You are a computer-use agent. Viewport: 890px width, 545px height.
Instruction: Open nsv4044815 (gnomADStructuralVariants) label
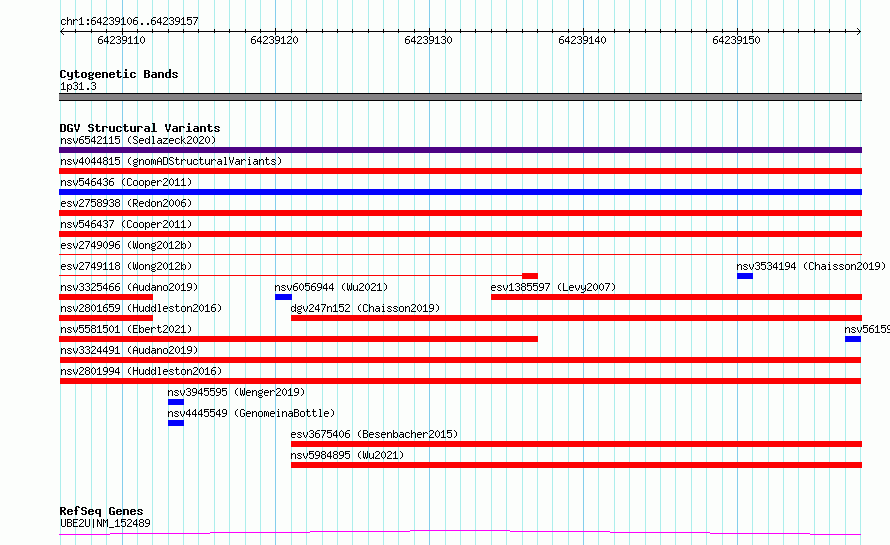point(171,161)
